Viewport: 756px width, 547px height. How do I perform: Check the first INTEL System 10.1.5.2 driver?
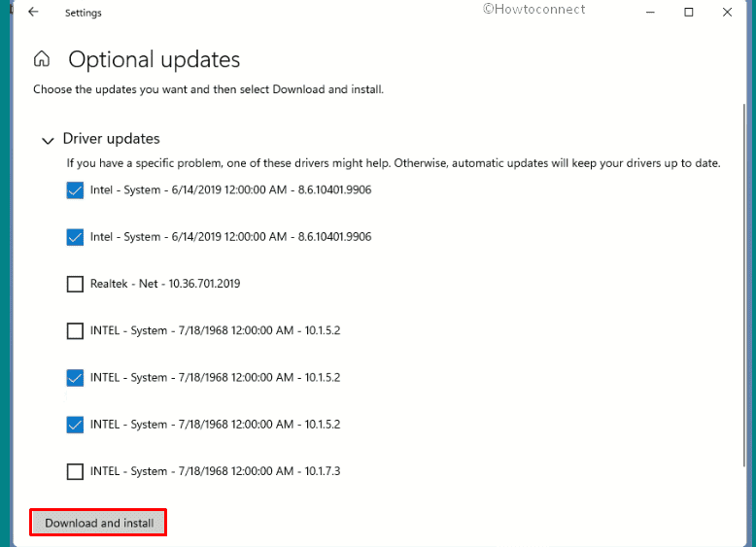75,331
